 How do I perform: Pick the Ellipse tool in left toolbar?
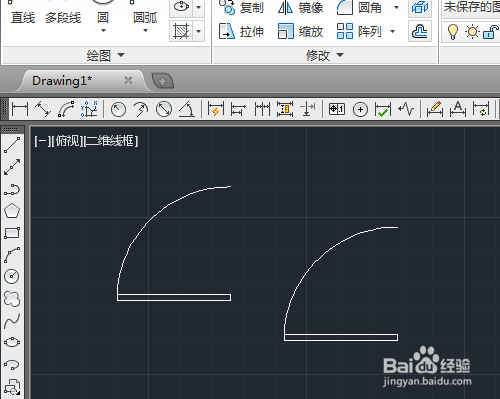tap(12, 342)
